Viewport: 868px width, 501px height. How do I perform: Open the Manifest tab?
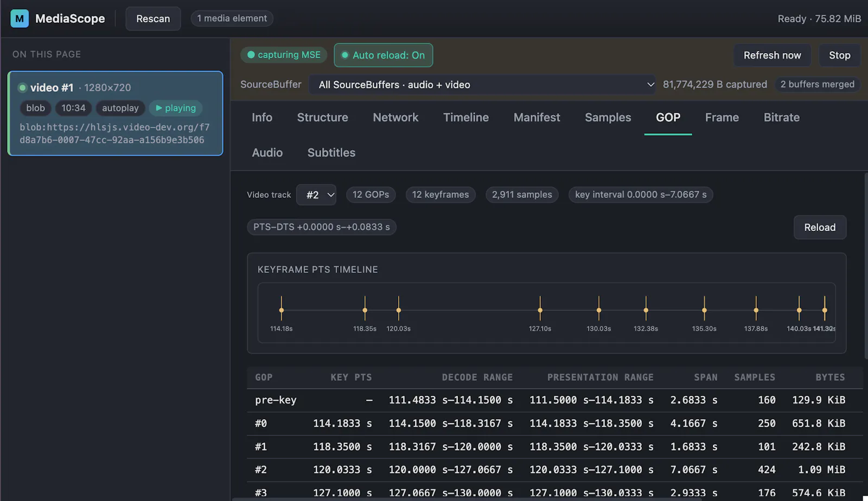[x=537, y=118]
